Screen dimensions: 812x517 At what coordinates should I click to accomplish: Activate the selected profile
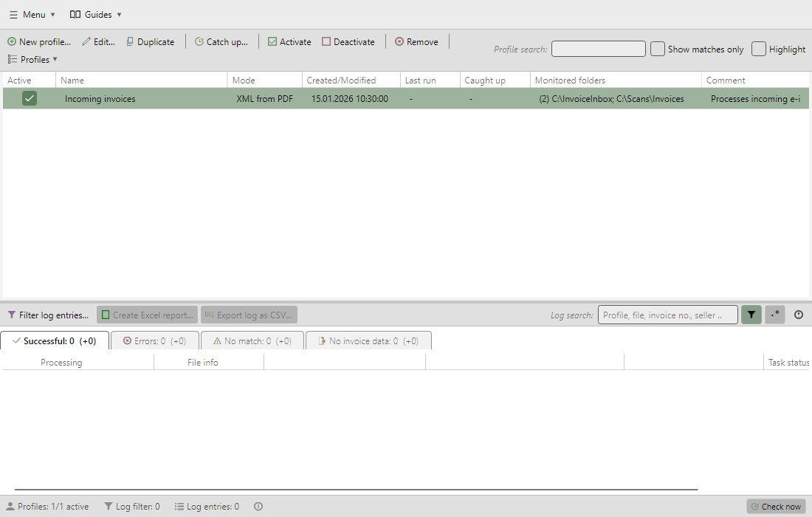pyautogui.click(x=289, y=42)
